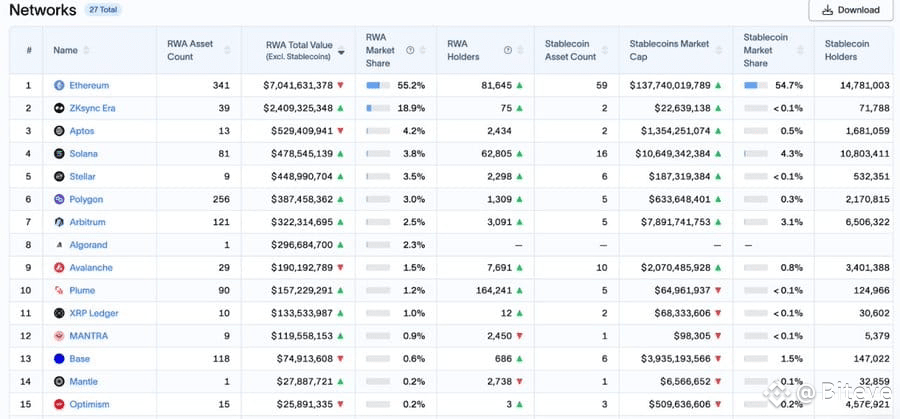
Task: Toggle RWA Total Value sort arrow
Action: pyautogui.click(x=341, y=52)
